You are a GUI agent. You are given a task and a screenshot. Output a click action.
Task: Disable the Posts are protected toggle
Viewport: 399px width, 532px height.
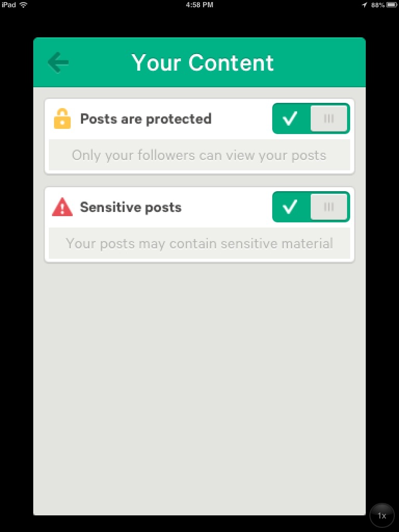pyautogui.click(x=311, y=118)
